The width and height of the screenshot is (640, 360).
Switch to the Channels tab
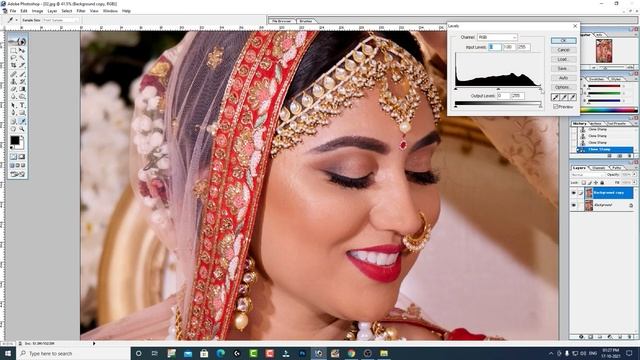(x=598, y=168)
